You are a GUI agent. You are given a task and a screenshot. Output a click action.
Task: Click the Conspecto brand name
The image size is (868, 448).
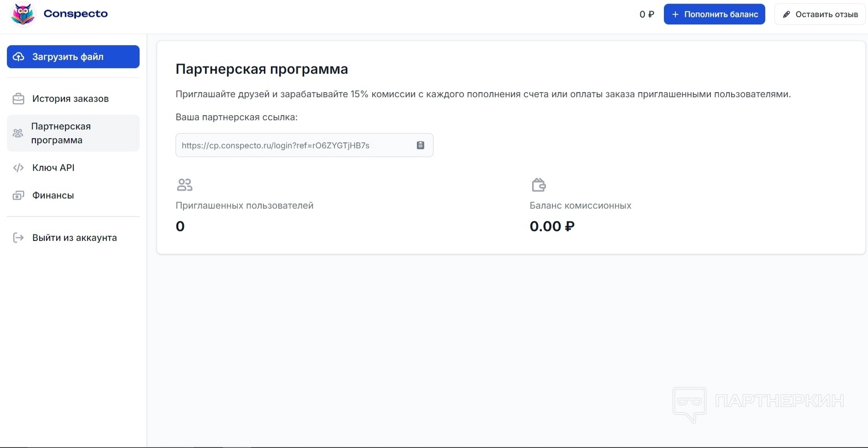point(76,14)
